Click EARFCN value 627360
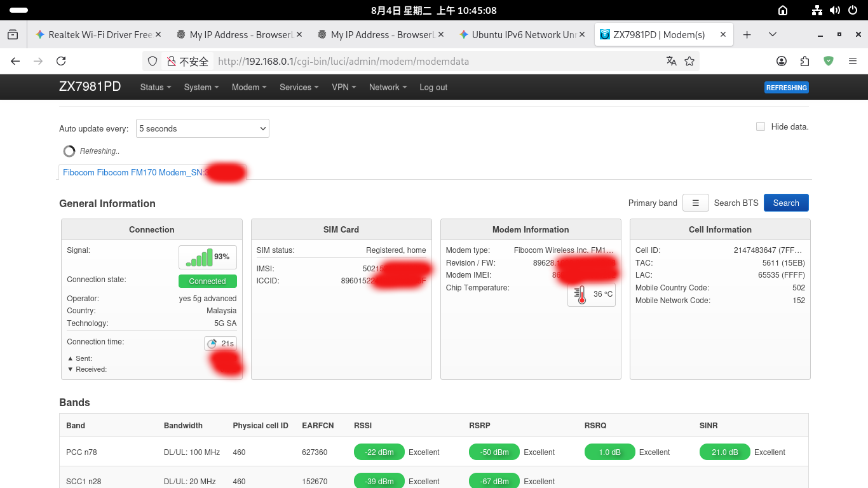Viewport: 868px width, 488px height. tap(315, 452)
